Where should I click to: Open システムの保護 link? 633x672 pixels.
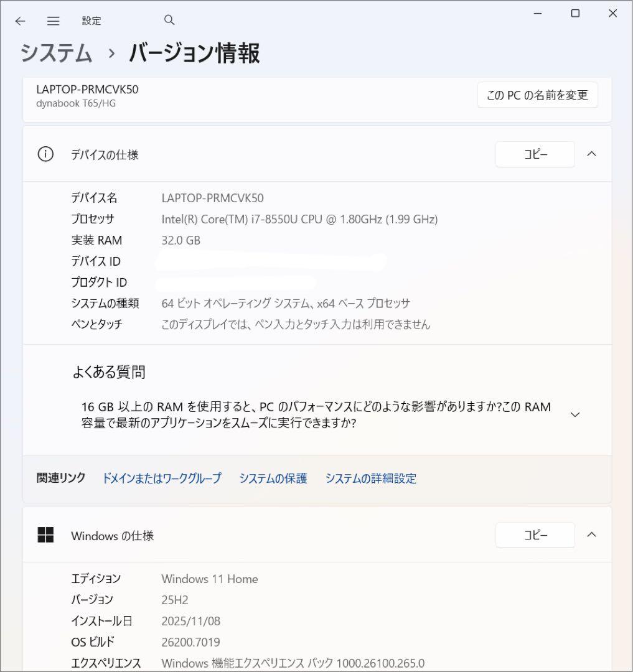(273, 478)
